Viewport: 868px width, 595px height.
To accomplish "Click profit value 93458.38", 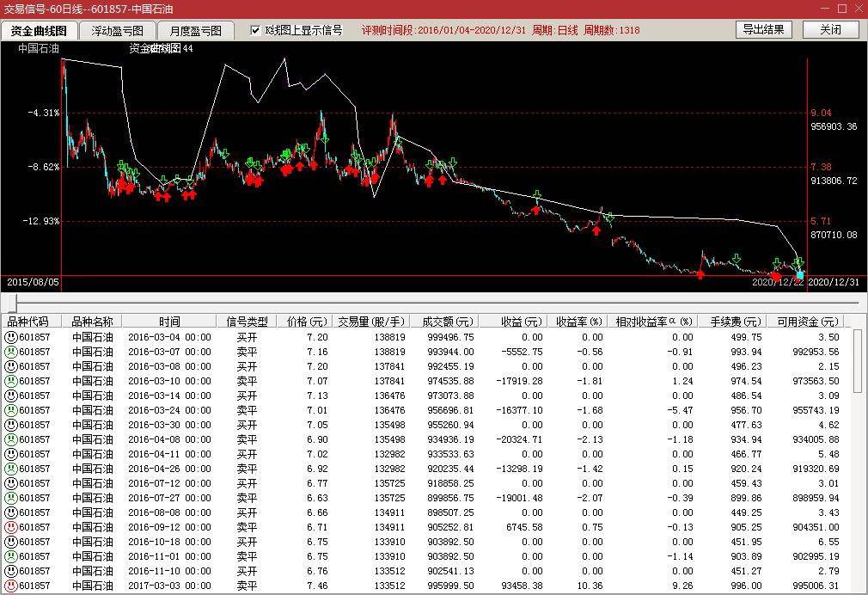I will point(522,586).
